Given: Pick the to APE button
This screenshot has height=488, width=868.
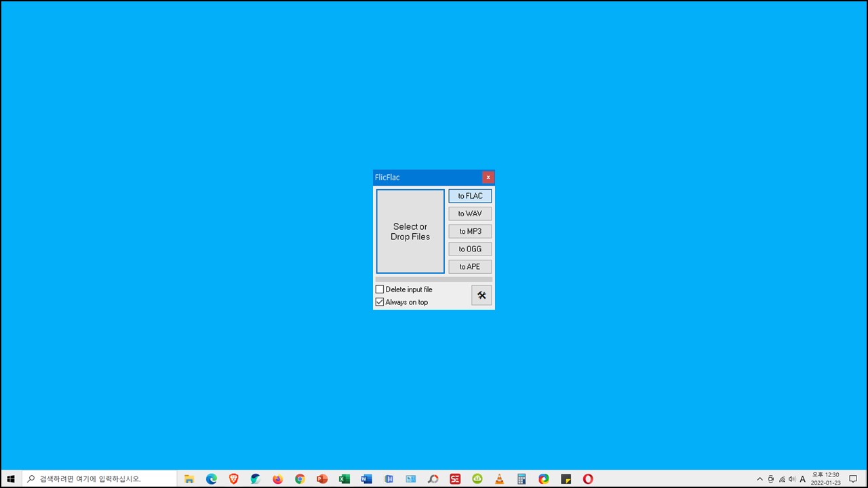Looking at the screenshot, I should [x=470, y=266].
